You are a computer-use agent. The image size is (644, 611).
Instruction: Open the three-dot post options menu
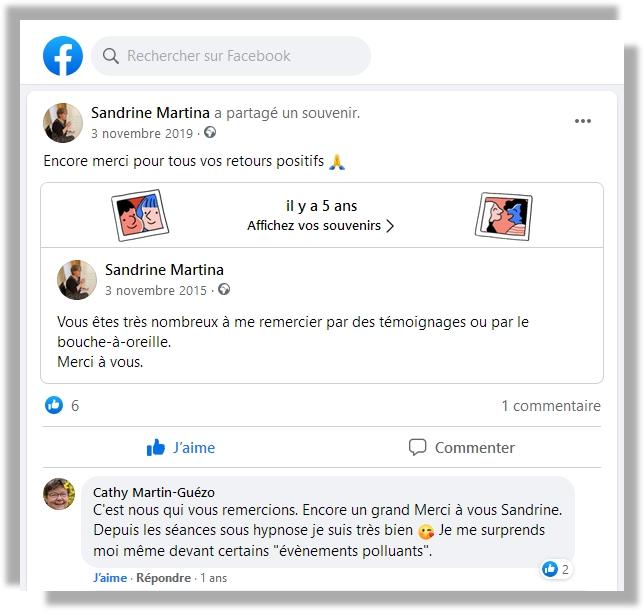point(583,121)
